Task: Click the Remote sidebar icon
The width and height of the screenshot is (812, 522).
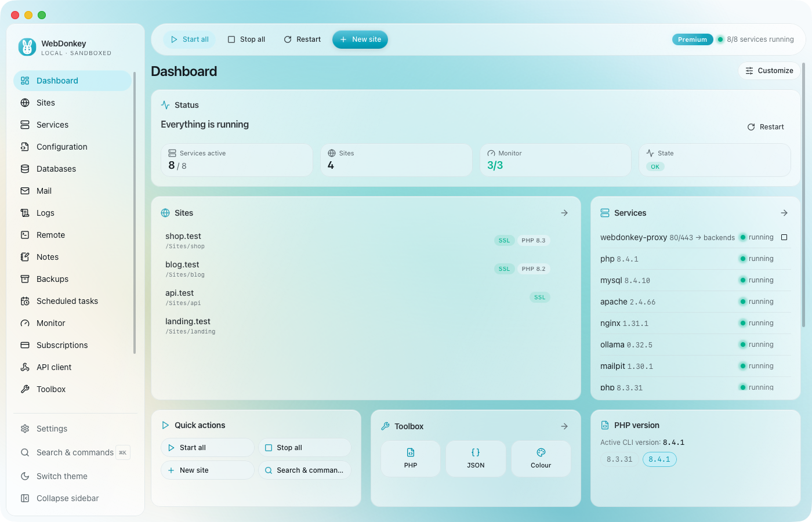Action: coord(25,235)
